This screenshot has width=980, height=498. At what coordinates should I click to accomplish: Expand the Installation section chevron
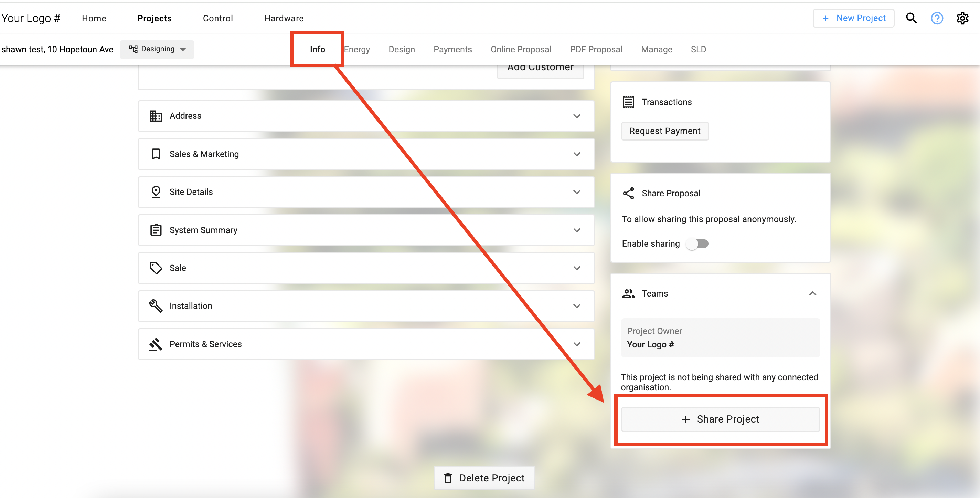point(577,306)
